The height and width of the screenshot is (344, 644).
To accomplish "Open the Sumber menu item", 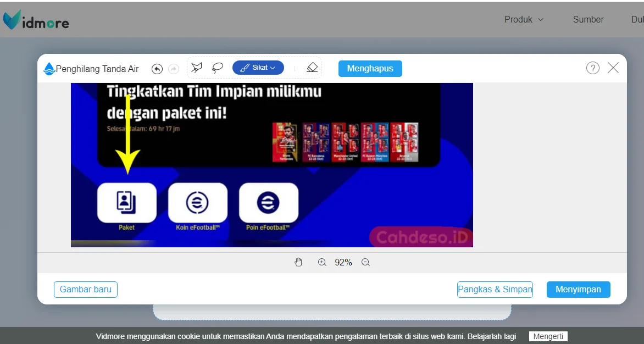I will click(x=588, y=19).
